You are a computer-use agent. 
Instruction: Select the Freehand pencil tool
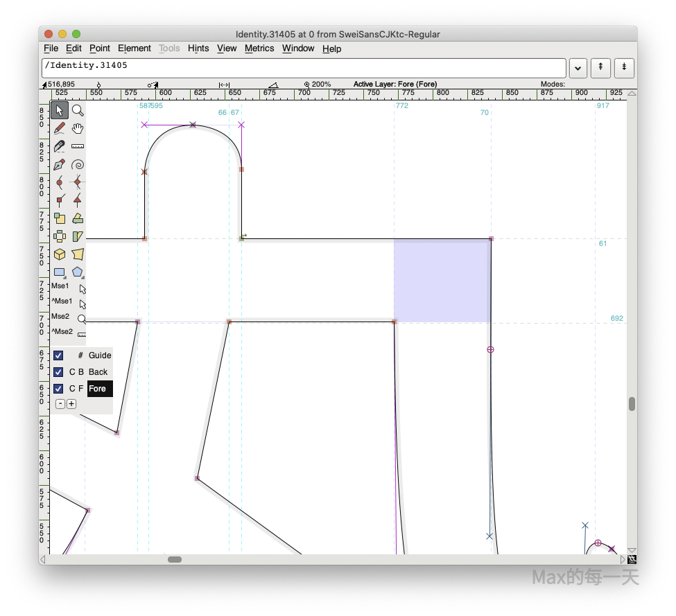point(60,128)
